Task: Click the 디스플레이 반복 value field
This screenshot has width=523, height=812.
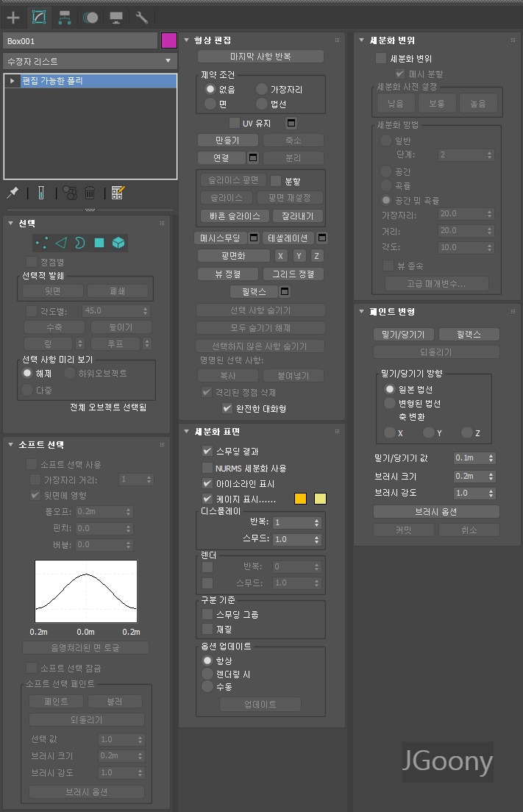Action: point(293,522)
